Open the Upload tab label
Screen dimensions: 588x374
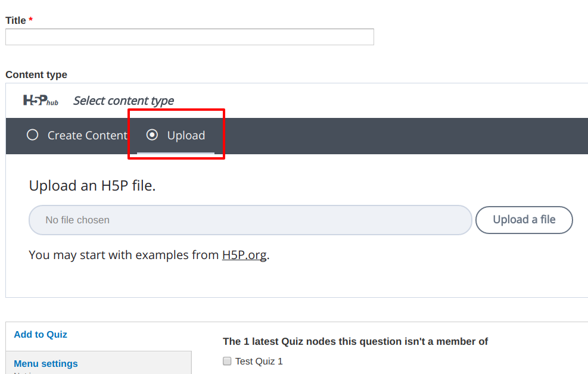coord(186,135)
